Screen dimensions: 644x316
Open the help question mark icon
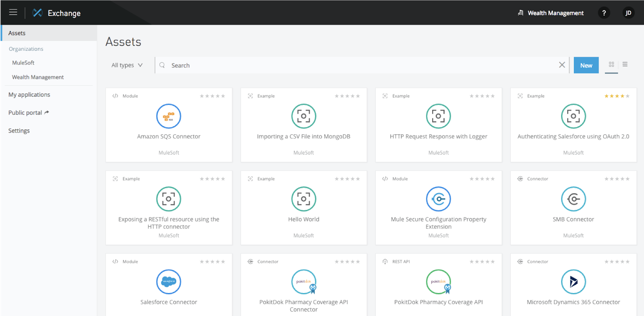(x=604, y=13)
